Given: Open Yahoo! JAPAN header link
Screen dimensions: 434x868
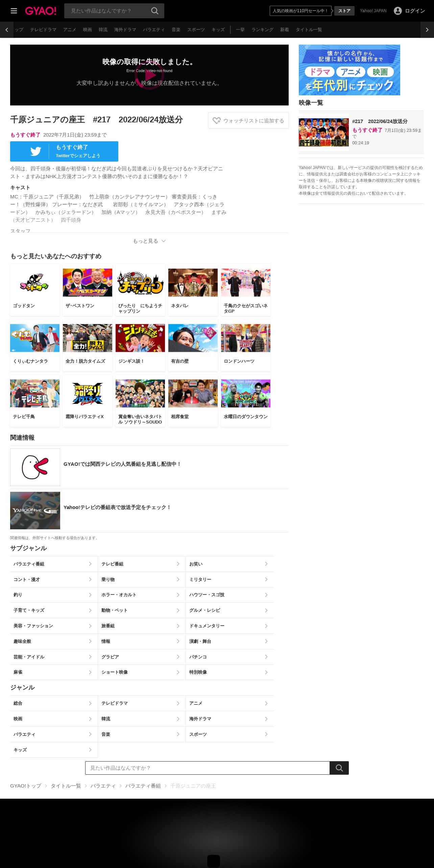Looking at the screenshot, I should tap(373, 11).
